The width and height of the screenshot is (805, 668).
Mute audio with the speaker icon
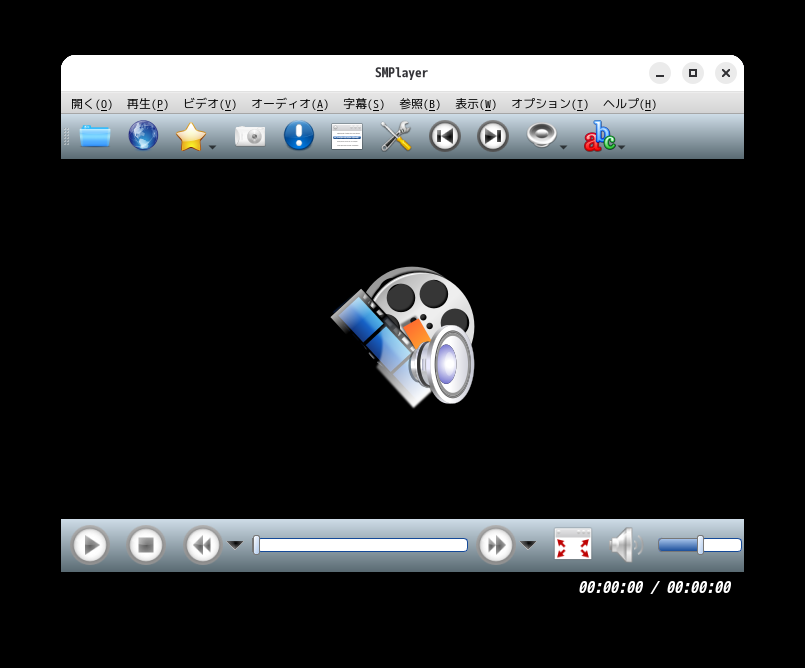pyautogui.click(x=626, y=545)
